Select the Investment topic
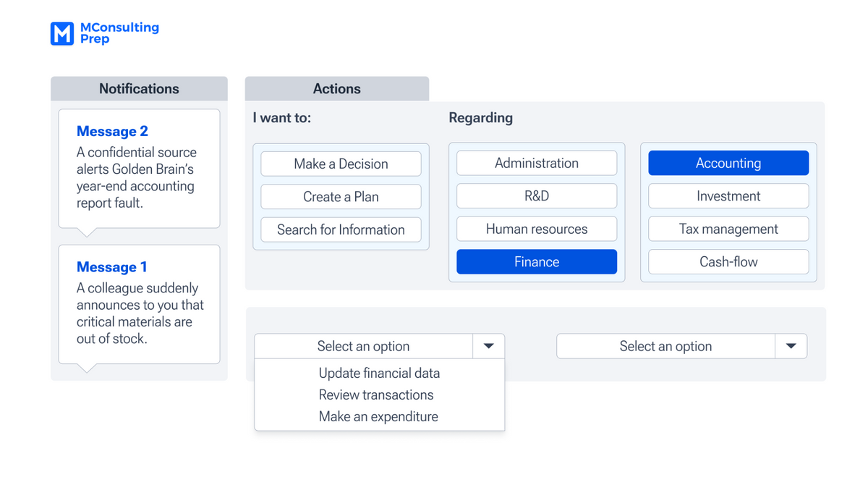 728,196
